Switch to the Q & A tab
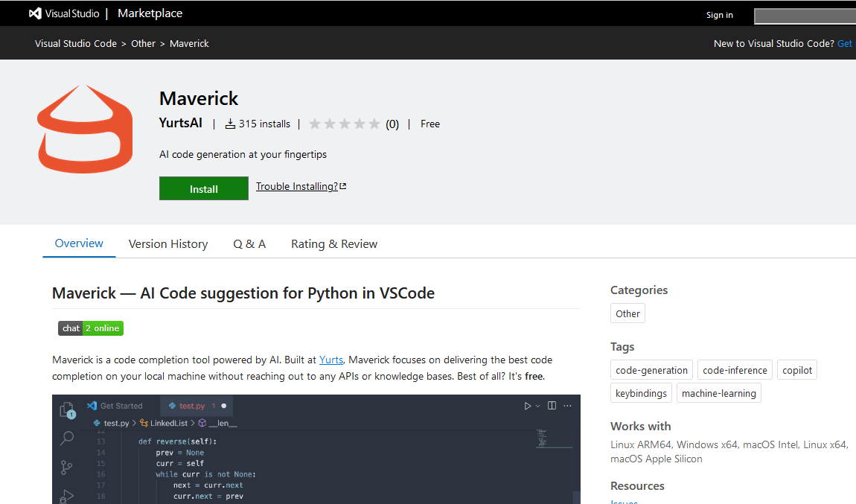The height and width of the screenshot is (504, 856). pos(249,244)
